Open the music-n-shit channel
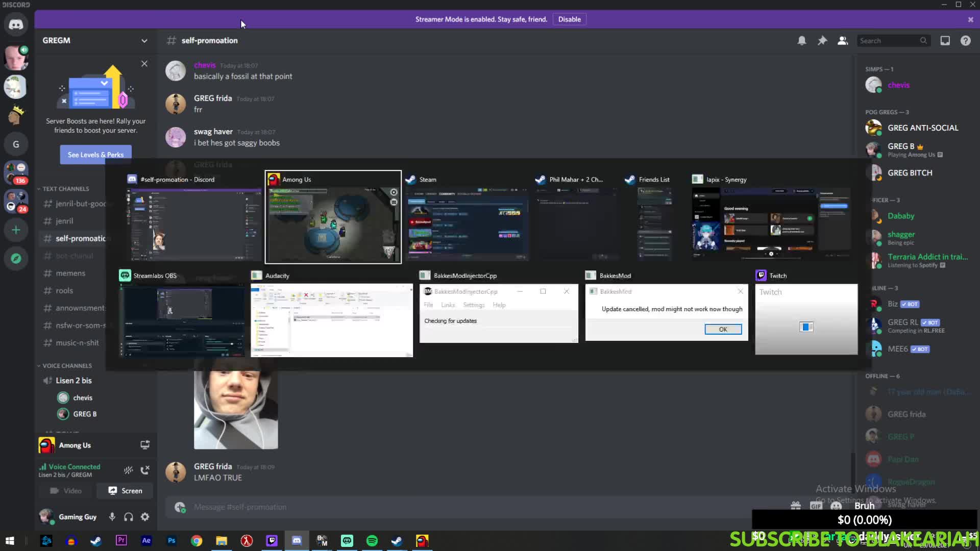This screenshot has width=980, height=551. (x=77, y=343)
